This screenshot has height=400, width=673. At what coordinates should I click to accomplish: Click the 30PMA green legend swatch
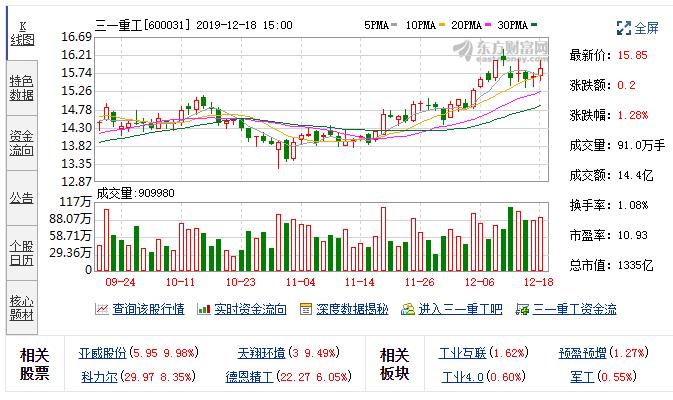(534, 25)
